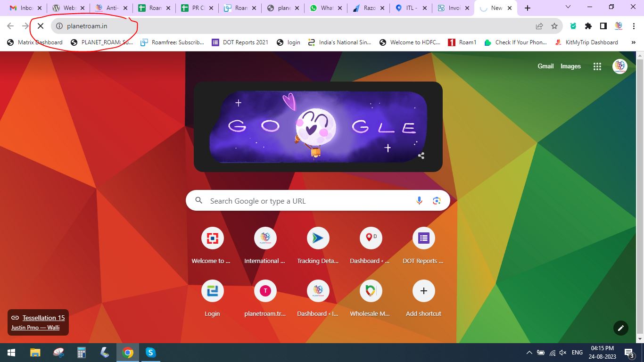
Task: Open the Google Account avatar on the page
Action: click(620, 66)
